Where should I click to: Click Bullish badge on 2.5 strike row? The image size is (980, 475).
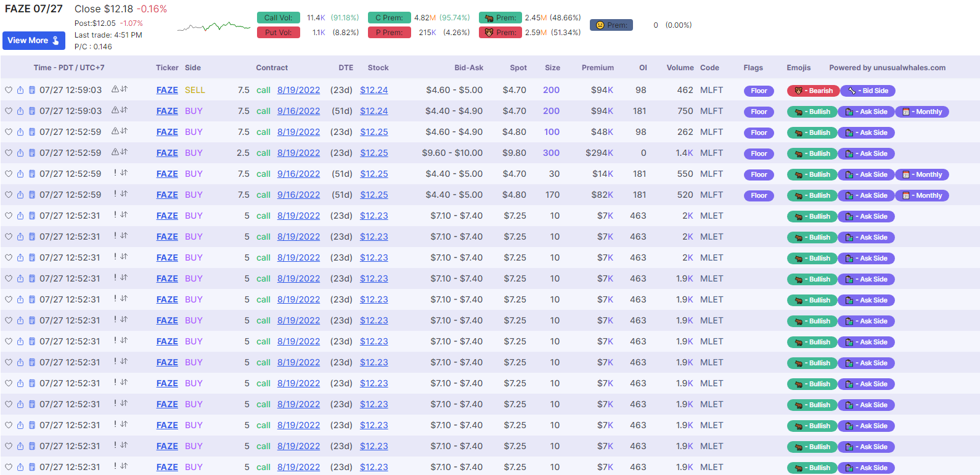tap(812, 153)
